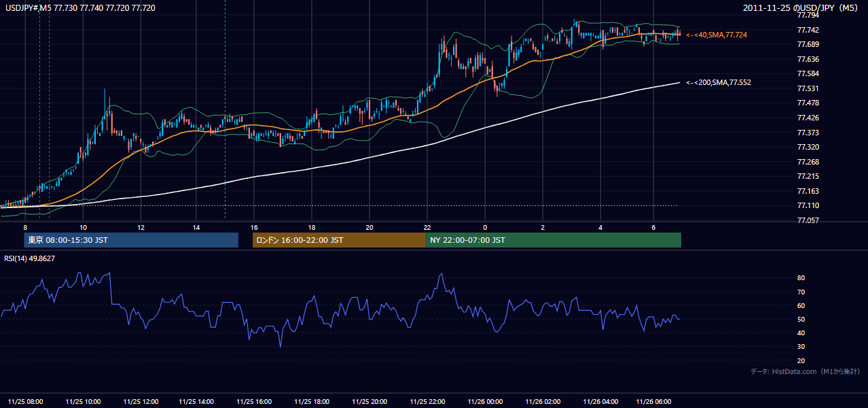Screen dimensions: 868x408
Task: Click the 77.794 price axis label
Action: pyautogui.click(x=808, y=15)
